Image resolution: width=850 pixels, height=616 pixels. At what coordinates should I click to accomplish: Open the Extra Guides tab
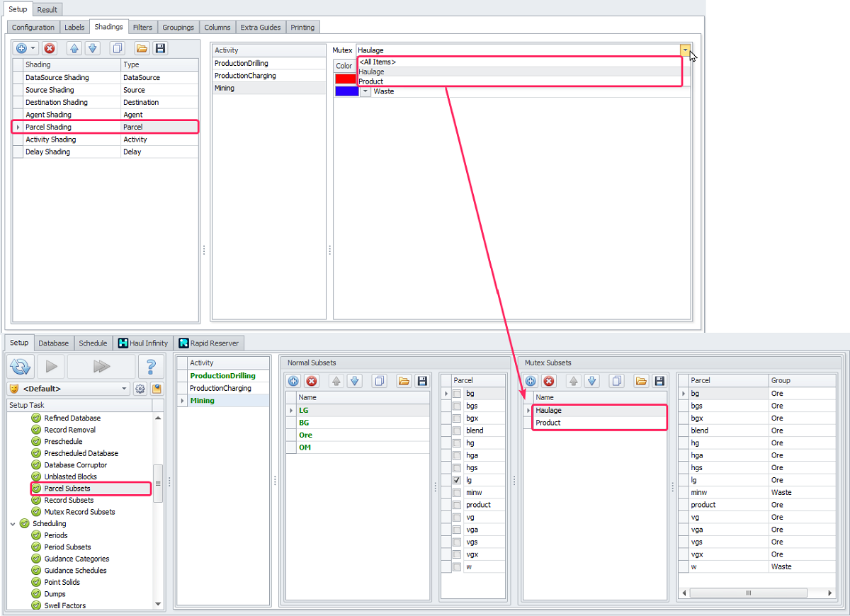click(x=261, y=28)
